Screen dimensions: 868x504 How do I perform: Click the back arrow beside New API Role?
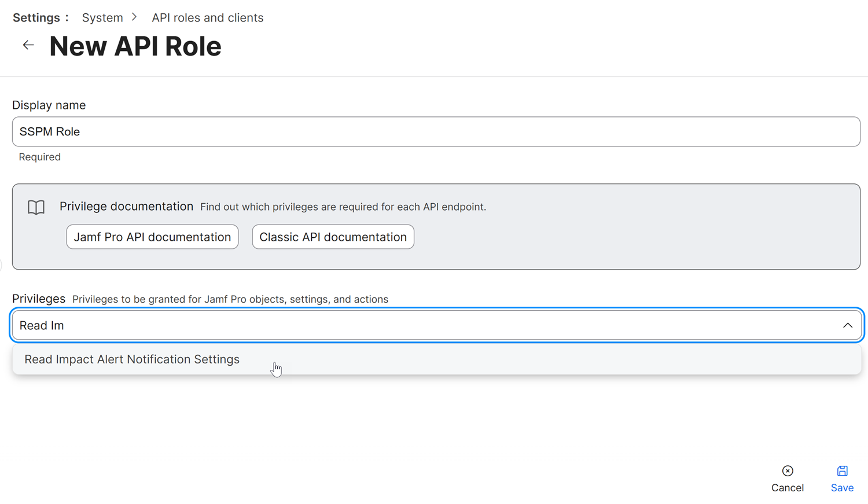(x=28, y=45)
